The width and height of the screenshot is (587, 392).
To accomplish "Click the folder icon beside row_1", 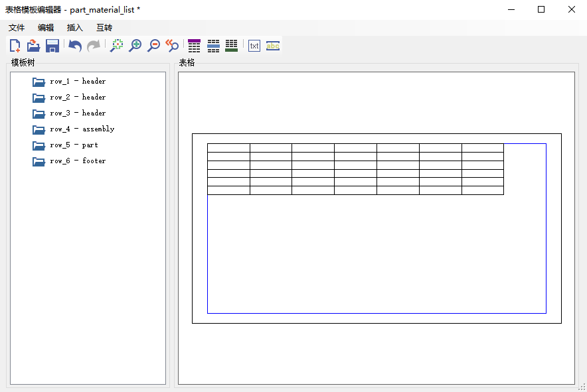I will [39, 82].
